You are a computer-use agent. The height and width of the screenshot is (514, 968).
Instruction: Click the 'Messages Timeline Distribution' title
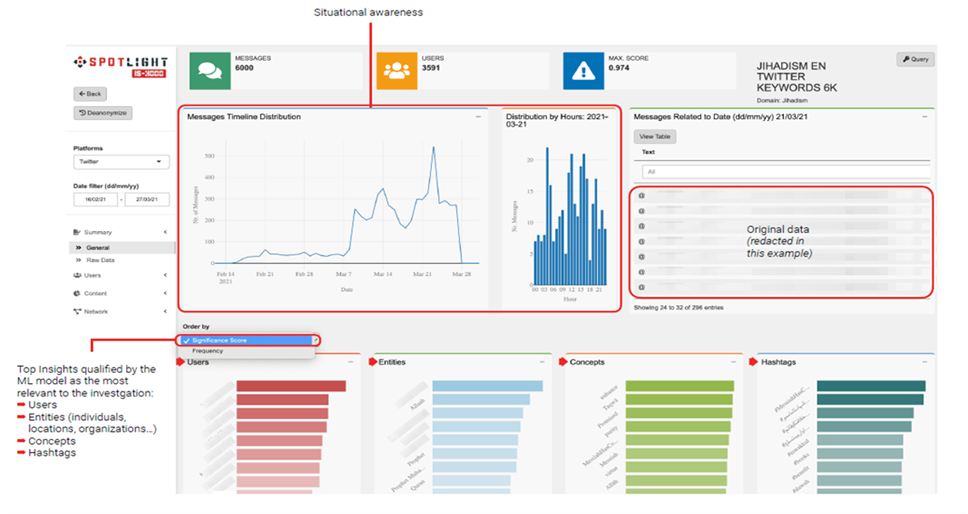[244, 117]
